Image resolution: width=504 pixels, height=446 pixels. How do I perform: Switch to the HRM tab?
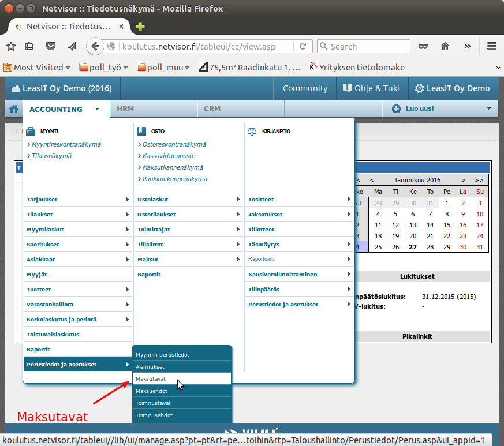[125, 108]
